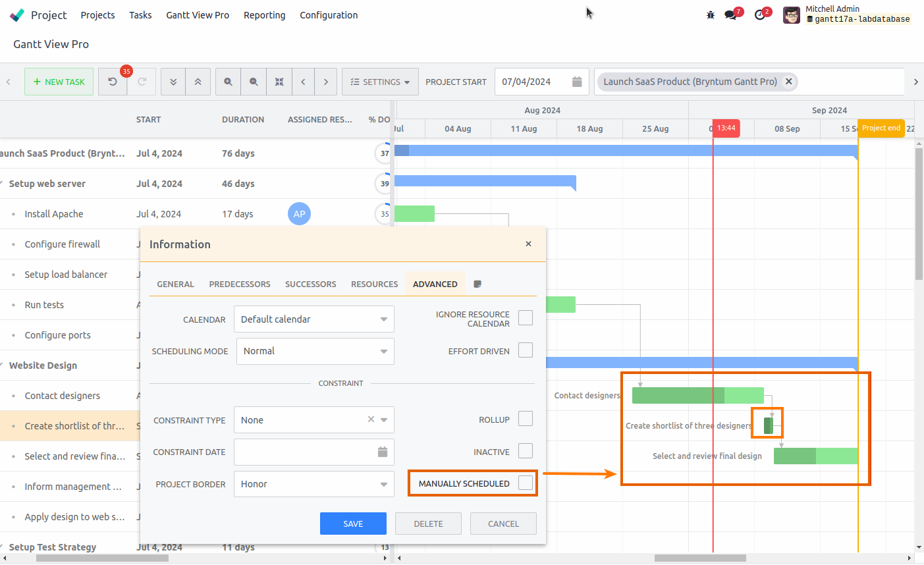Open the Reporting menu
Viewport: 924px width, 565px height.
(x=264, y=14)
